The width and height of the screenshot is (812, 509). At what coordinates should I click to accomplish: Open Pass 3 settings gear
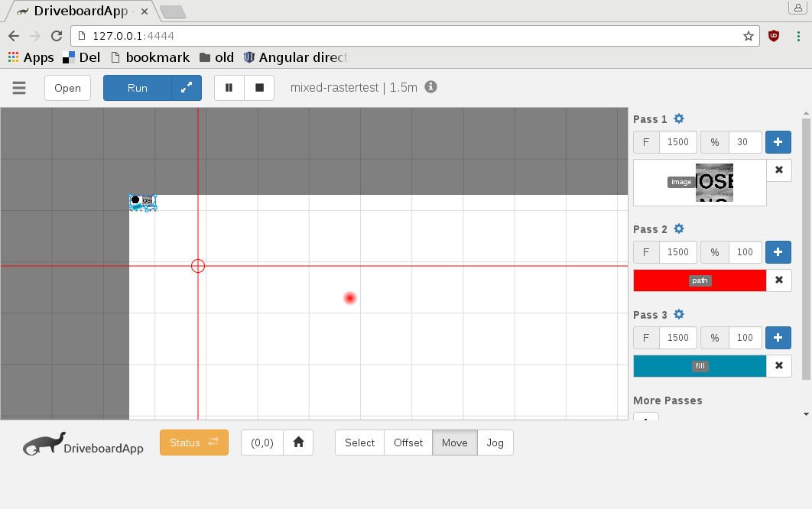tap(678, 315)
